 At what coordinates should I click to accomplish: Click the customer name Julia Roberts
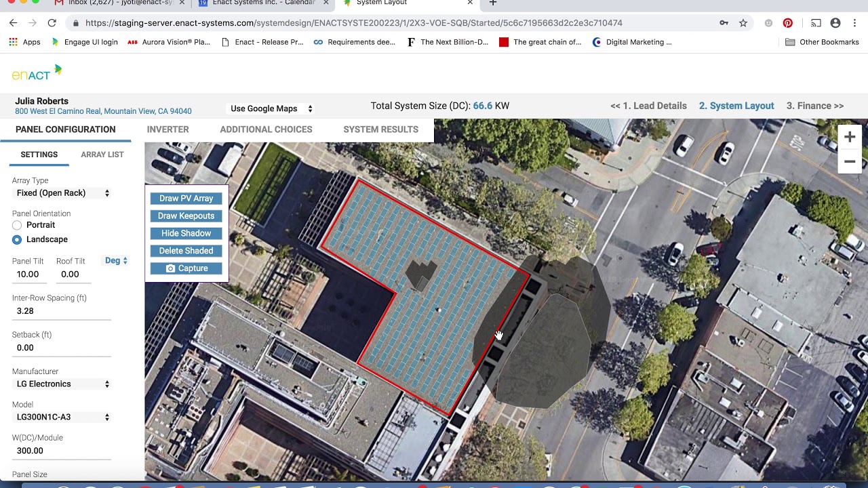coord(42,101)
